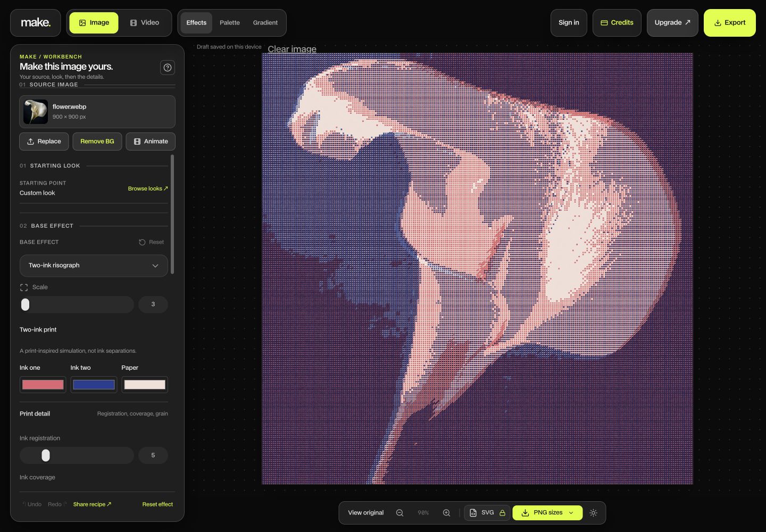Viewport: 766px width, 532px height.
Task: Click the left panel scrollbar
Action: pos(172,214)
